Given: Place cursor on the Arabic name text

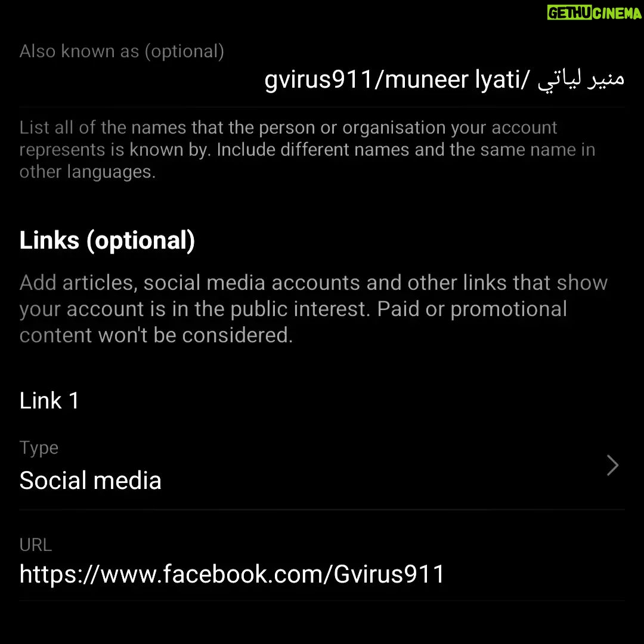Looking at the screenshot, I should 581,80.
